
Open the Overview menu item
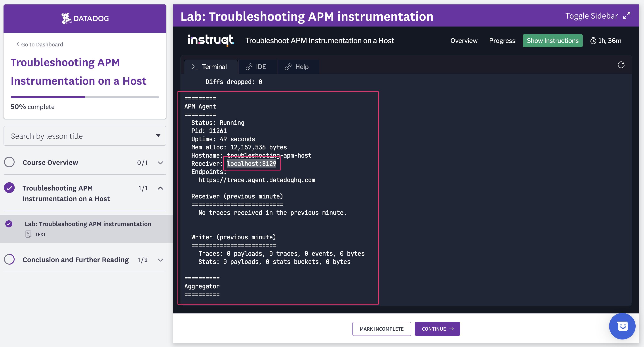click(x=464, y=40)
